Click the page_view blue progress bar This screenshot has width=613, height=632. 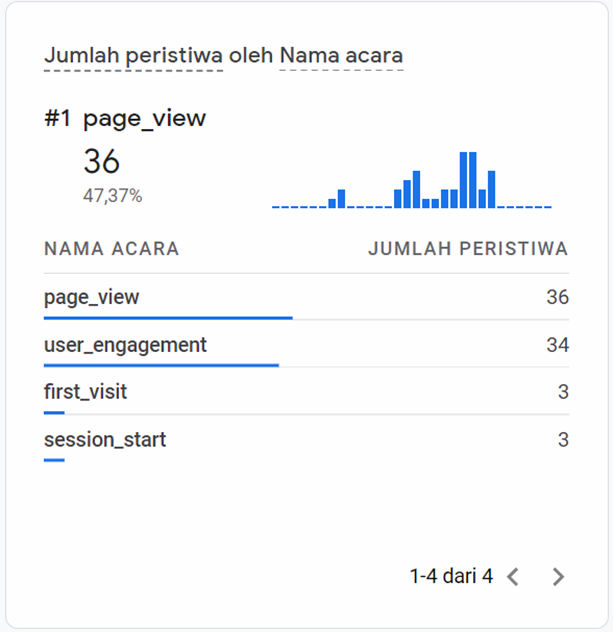click(168, 318)
